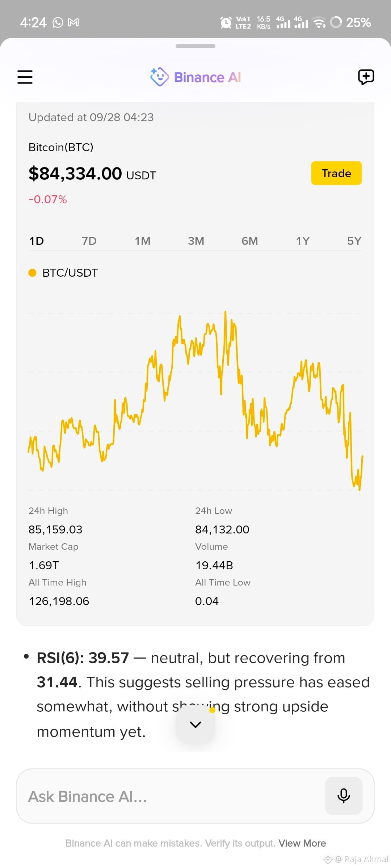
Task: Tap the Wi-Fi status icon
Action: 319,22
